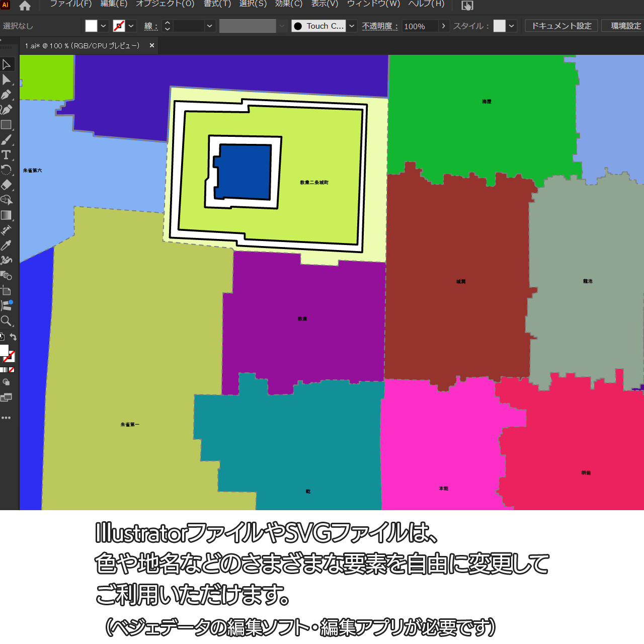Select the Selection tool arrow

click(7, 64)
